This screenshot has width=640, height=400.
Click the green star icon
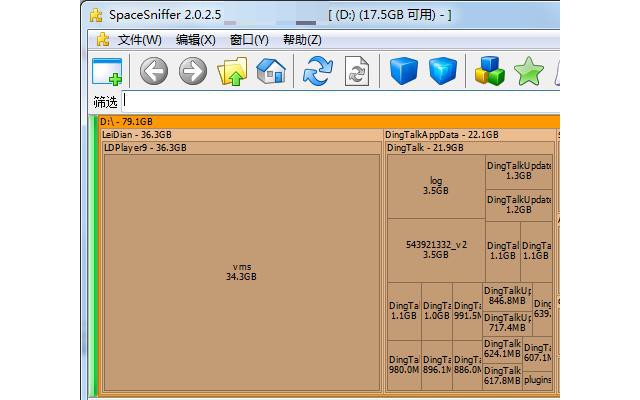tap(529, 71)
